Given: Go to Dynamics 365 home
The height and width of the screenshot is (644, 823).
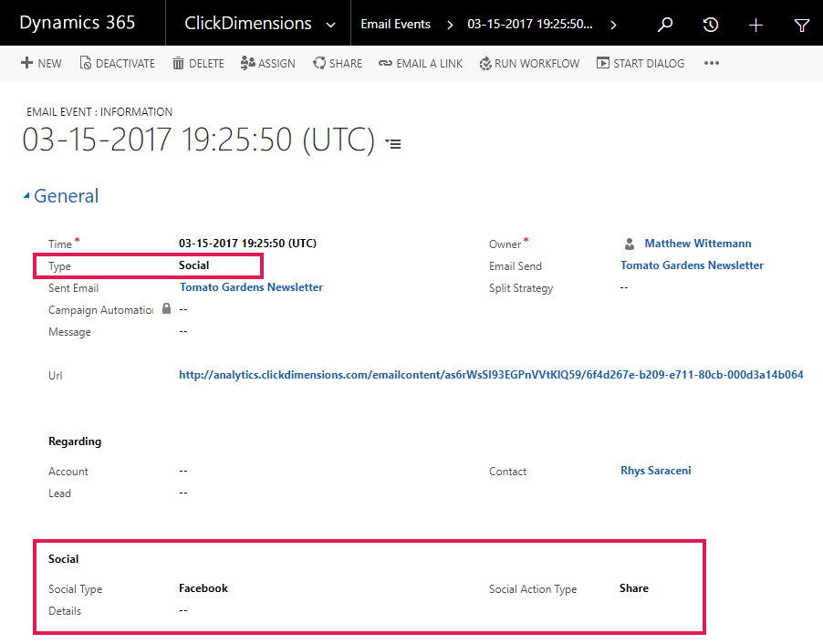Looking at the screenshot, I should (78, 23).
